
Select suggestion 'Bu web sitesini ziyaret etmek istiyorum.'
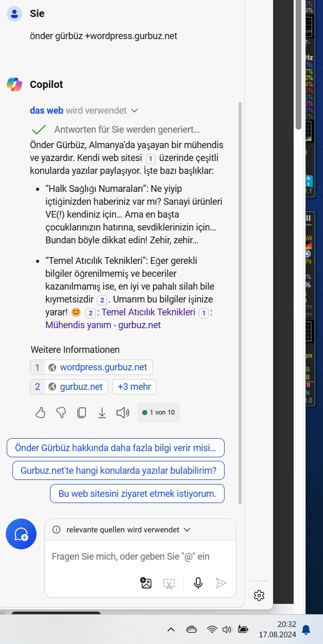point(137,494)
